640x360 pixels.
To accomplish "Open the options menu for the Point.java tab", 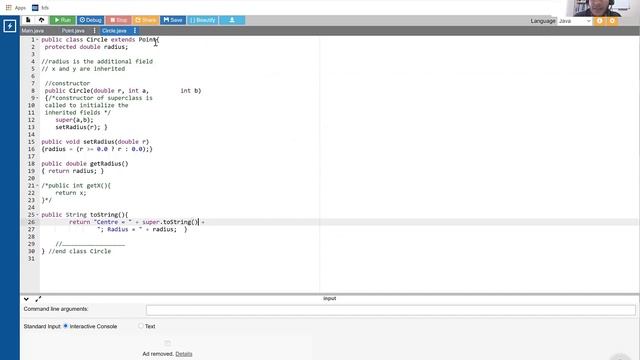I will 95,31.
